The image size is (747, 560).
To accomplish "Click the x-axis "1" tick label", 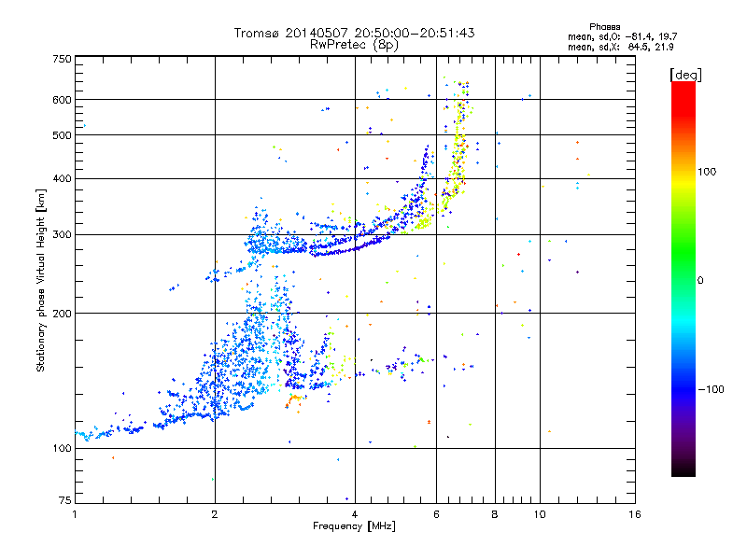I will click(x=75, y=514).
